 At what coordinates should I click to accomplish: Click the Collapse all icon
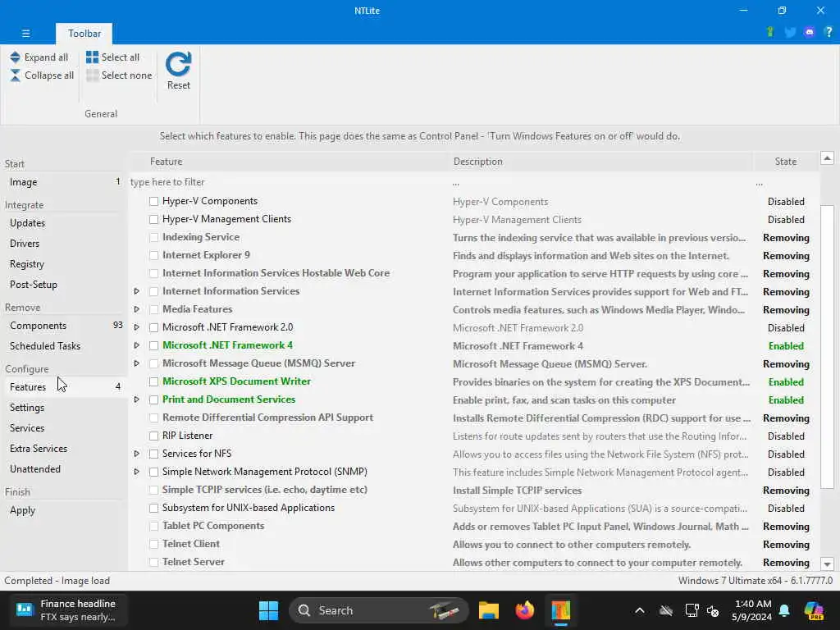point(15,75)
